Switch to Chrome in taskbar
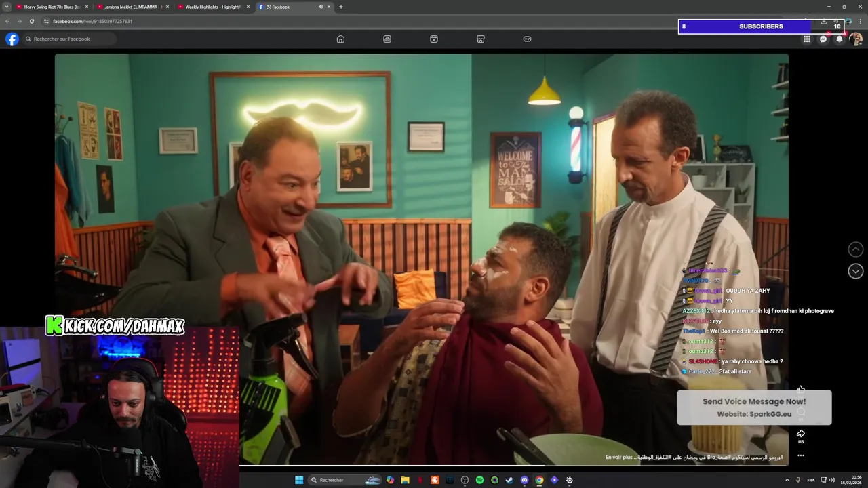This screenshot has width=868, height=488. (x=539, y=480)
